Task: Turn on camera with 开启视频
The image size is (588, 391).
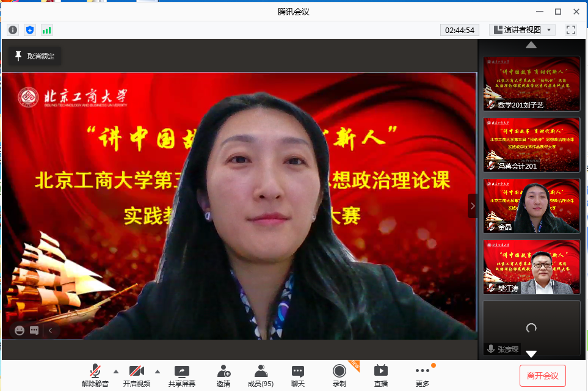Action: tap(137, 375)
